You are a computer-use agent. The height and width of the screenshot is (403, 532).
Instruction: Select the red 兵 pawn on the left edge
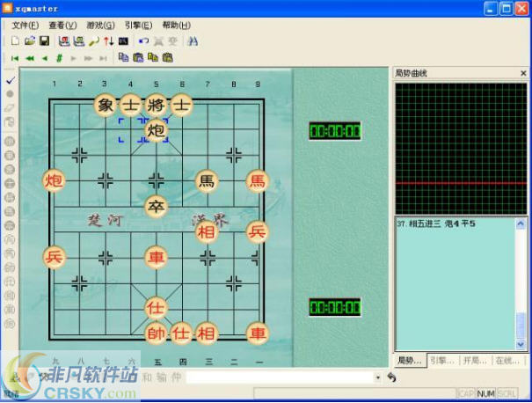[x=54, y=257]
